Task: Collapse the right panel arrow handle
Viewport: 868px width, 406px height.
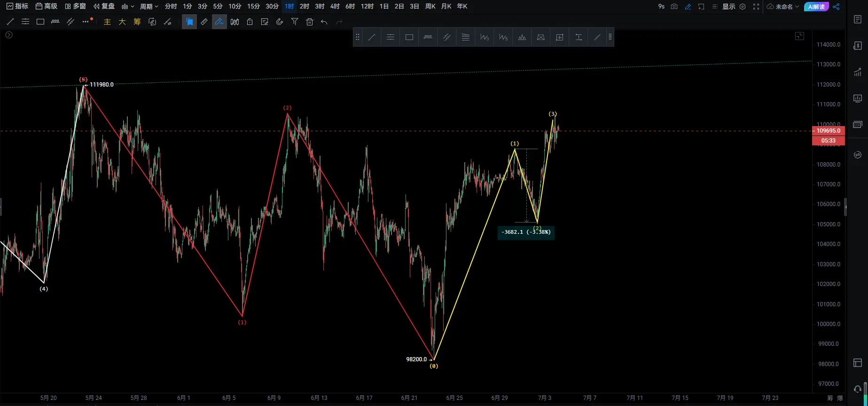Action: coord(846,207)
